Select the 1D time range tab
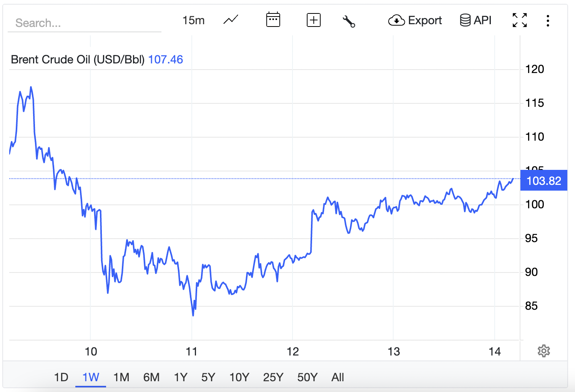 coord(61,377)
